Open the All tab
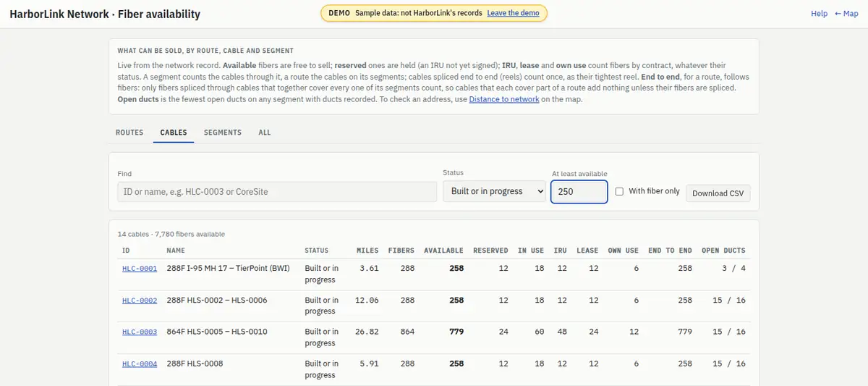The image size is (868, 386). (265, 133)
